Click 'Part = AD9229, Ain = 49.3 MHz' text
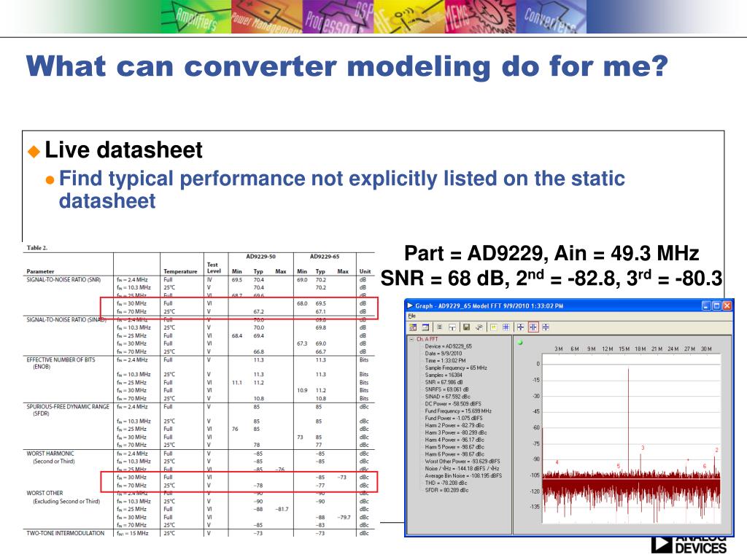The image size is (747, 560). click(x=551, y=253)
